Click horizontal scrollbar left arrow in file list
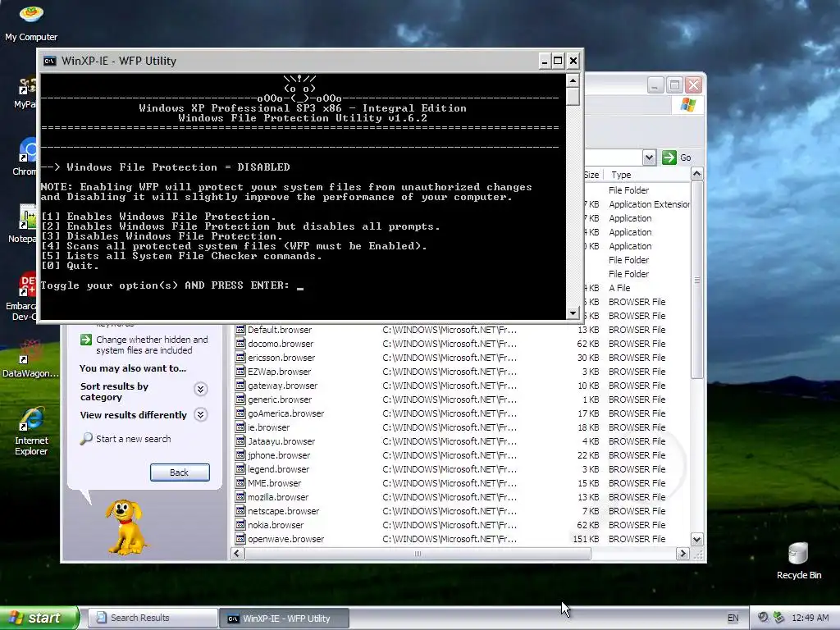 239,554
